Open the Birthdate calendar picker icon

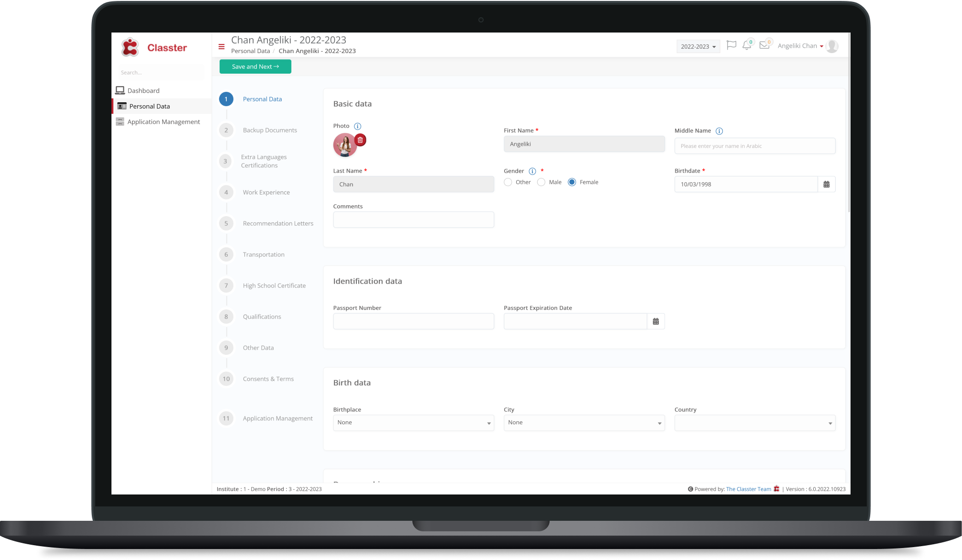pyautogui.click(x=826, y=184)
